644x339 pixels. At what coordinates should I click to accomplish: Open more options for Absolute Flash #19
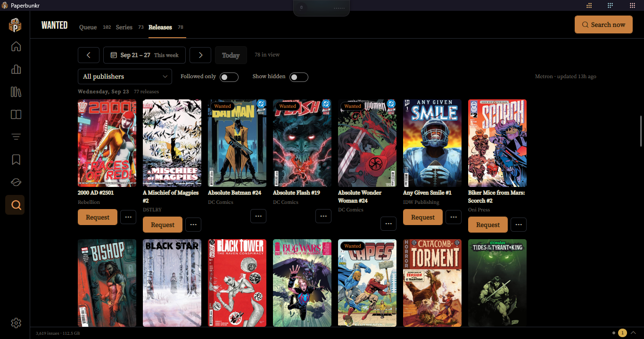(x=323, y=216)
